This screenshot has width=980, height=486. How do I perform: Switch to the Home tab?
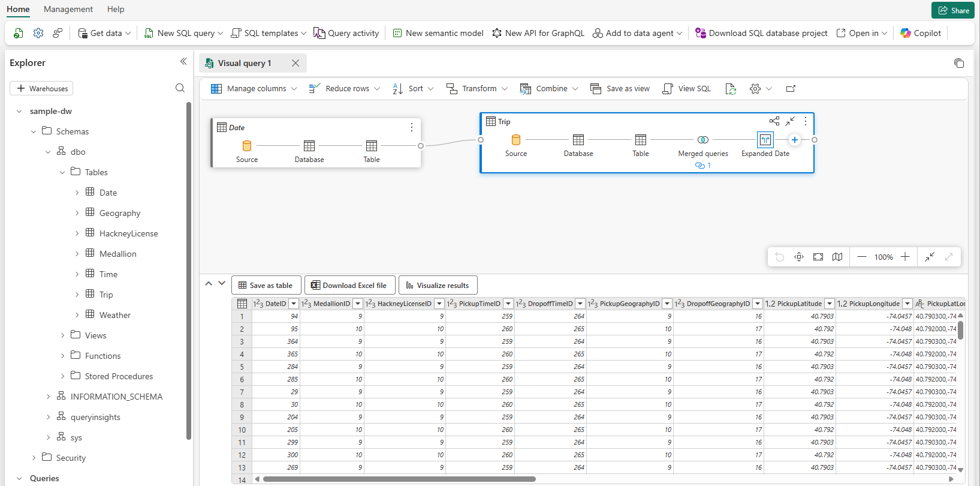pos(18,9)
